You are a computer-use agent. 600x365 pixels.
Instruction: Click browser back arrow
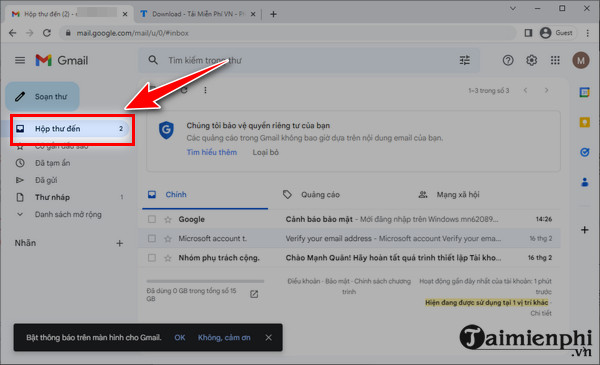coord(13,33)
